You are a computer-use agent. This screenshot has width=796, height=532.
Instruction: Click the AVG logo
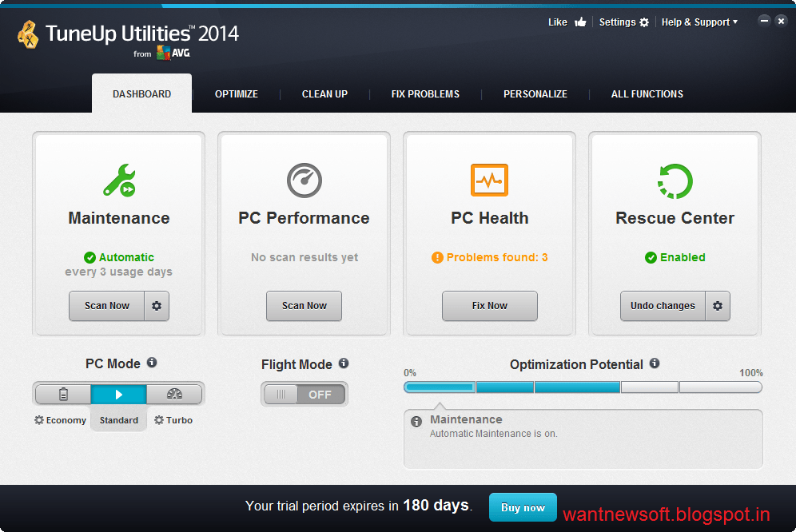173,53
